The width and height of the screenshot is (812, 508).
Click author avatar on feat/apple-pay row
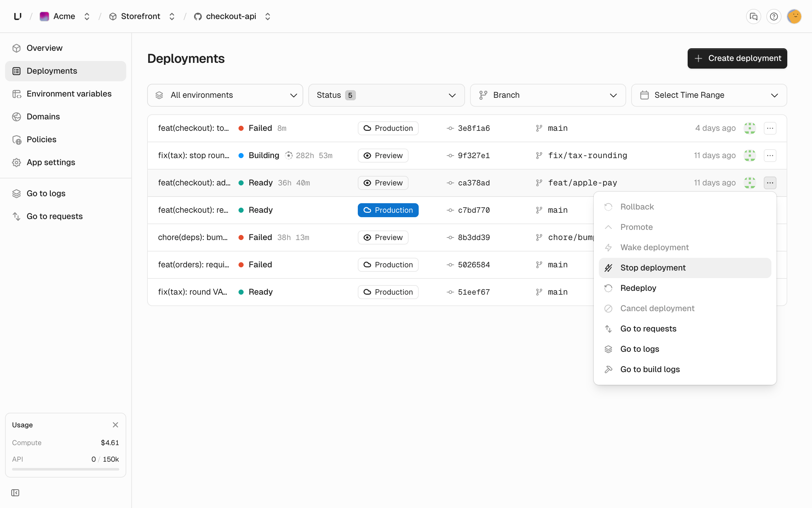750,183
